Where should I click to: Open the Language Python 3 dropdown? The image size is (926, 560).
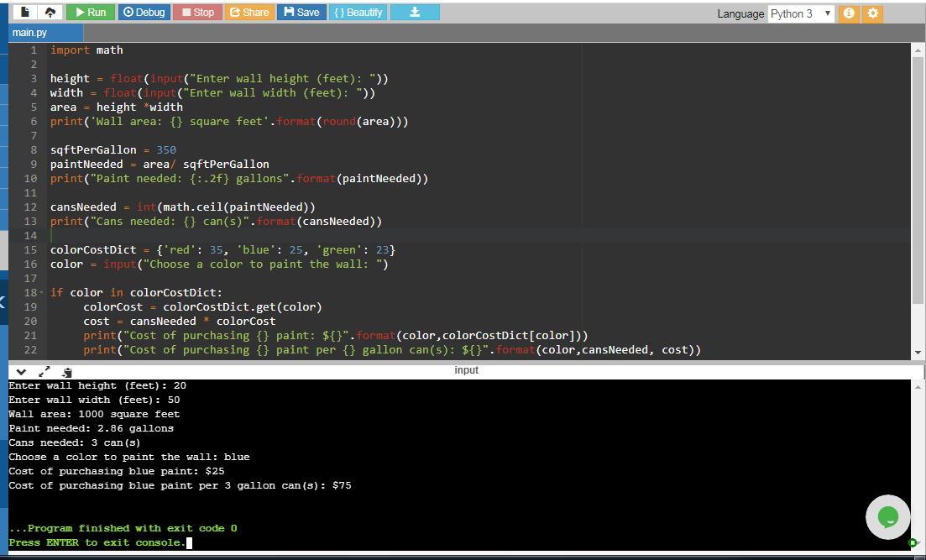tap(801, 13)
